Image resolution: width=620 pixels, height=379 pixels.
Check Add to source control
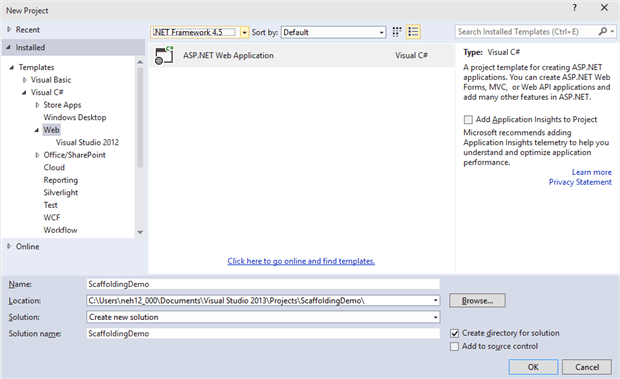coord(455,347)
